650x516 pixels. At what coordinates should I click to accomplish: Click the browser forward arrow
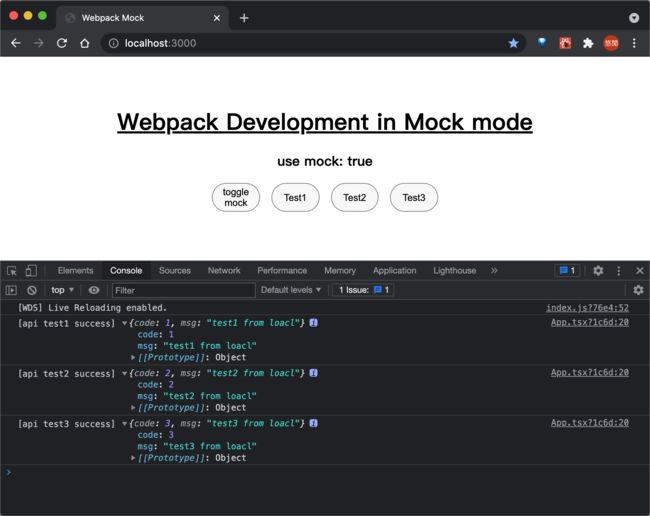[x=39, y=43]
